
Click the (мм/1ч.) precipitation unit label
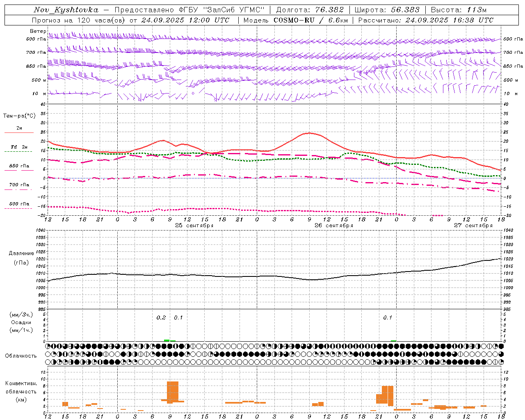[x=21, y=330]
